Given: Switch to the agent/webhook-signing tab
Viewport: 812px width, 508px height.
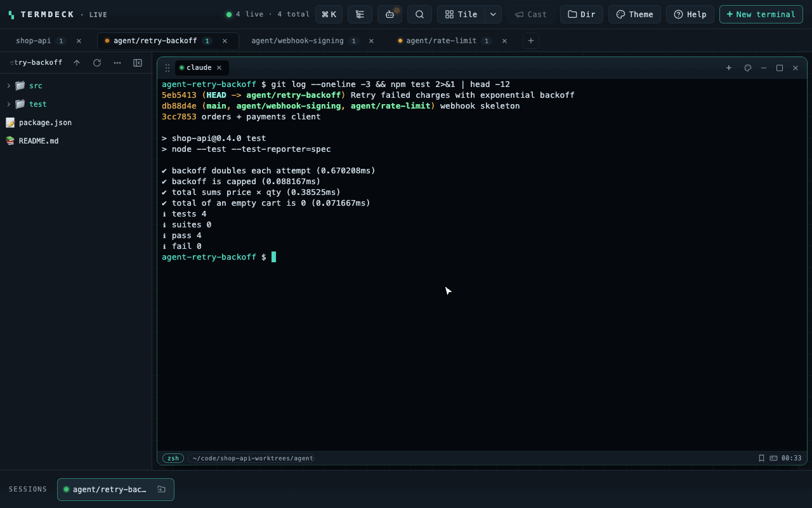Looking at the screenshot, I should (x=298, y=41).
